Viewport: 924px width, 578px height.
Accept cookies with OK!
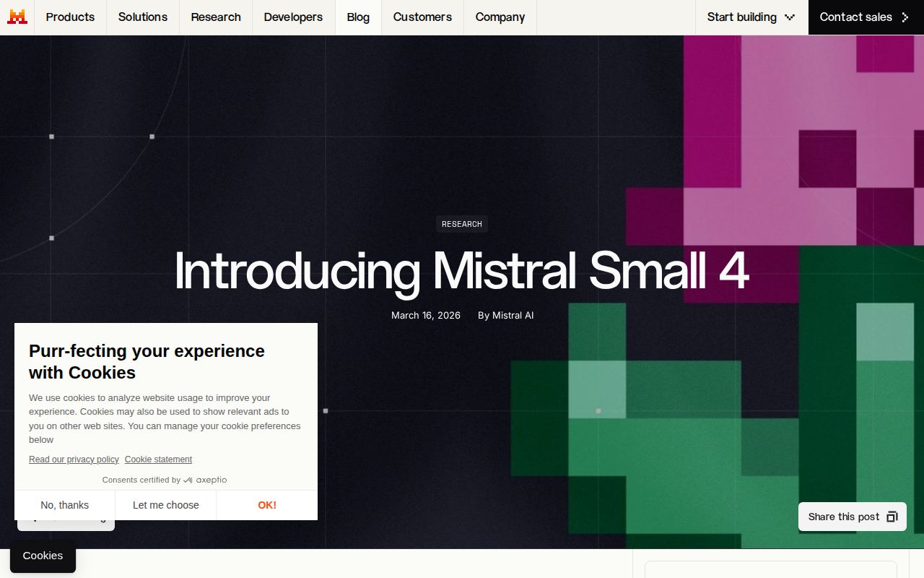[x=267, y=505]
